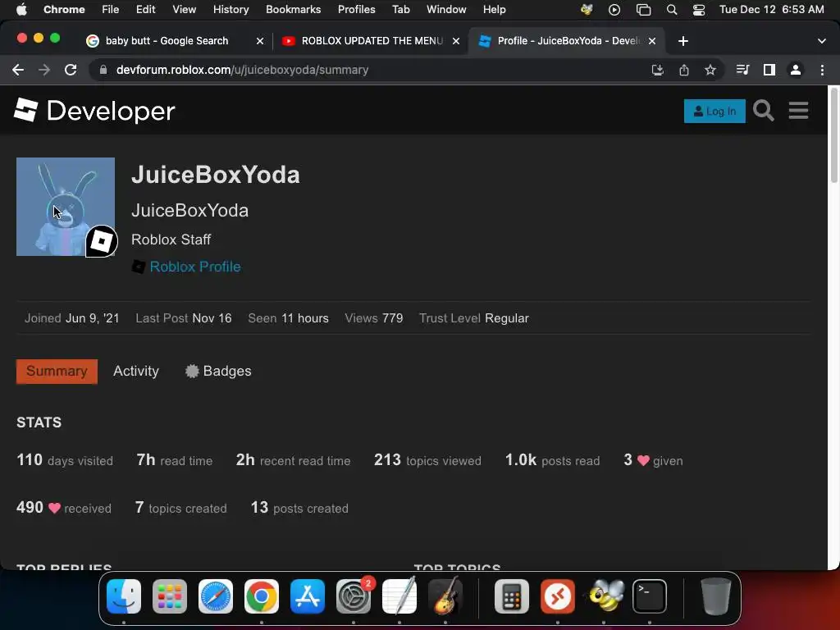Open Spotlight search in menu bar
This screenshot has height=630, width=840.
tap(671, 10)
